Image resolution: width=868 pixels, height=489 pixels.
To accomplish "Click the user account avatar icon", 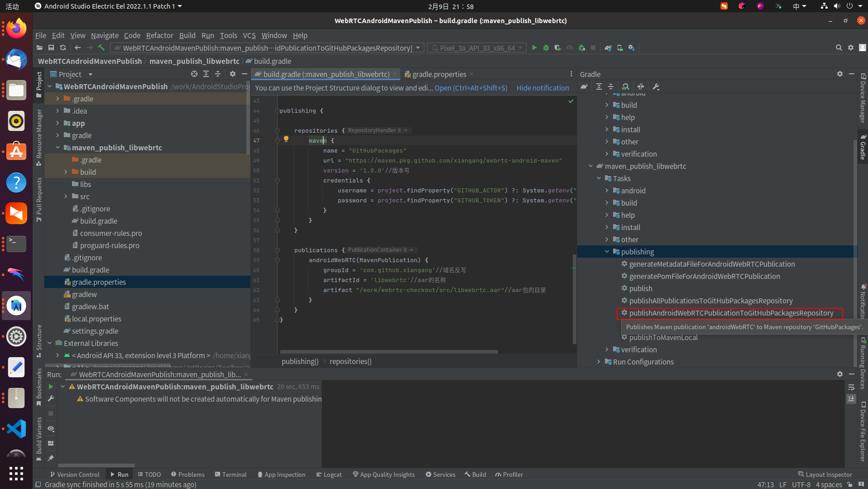I will click(863, 48).
